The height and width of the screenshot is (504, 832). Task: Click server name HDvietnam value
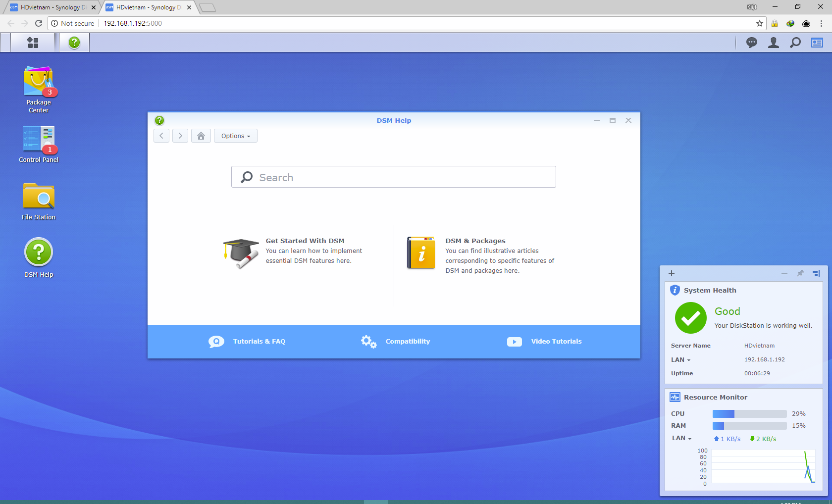(x=759, y=346)
